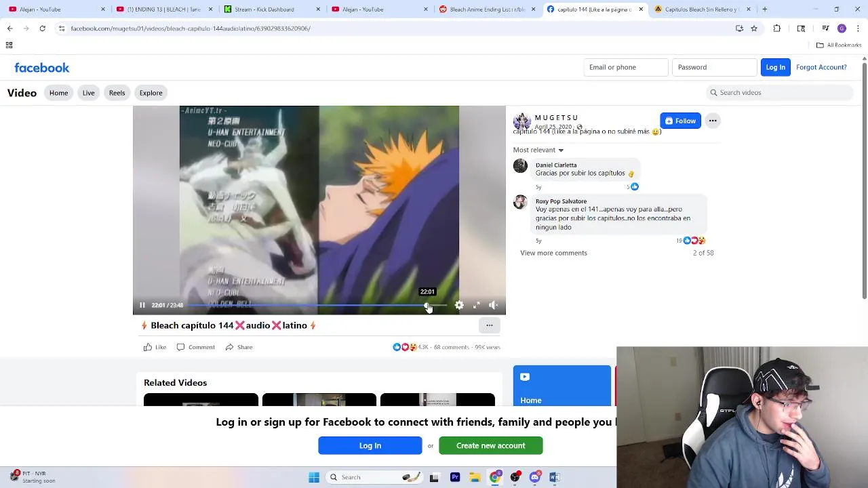Image resolution: width=868 pixels, height=488 pixels.
Task: Open the MUGETSU page avatar
Action: pyautogui.click(x=521, y=121)
